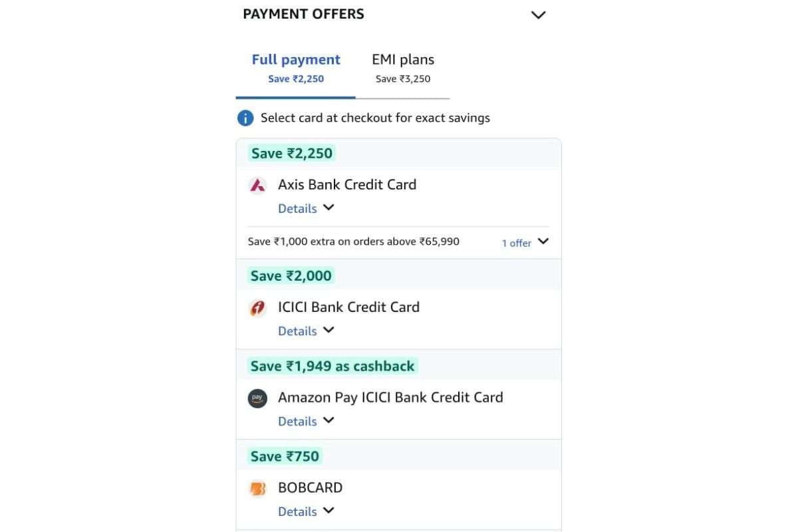Click the Save ₹2,250 badge
The image size is (798, 532).
click(x=291, y=153)
